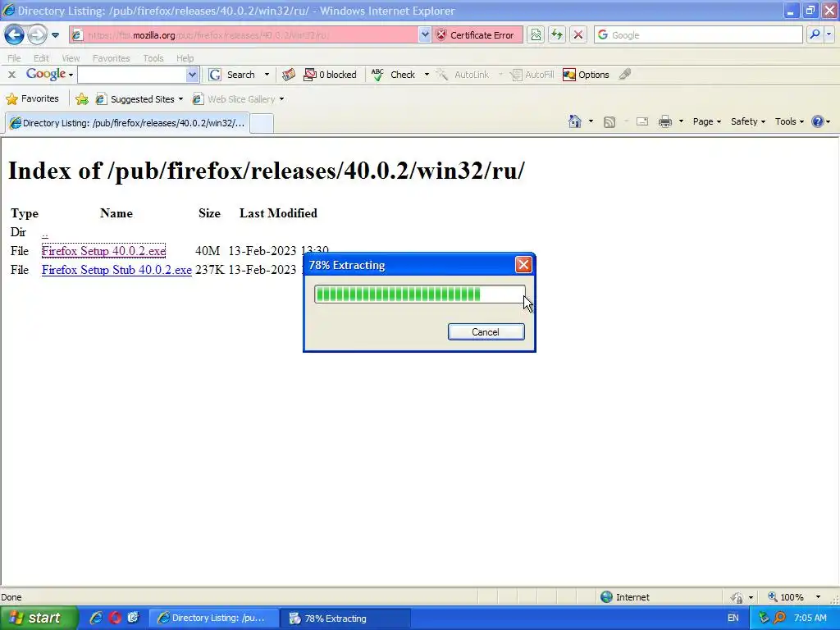Open the File menu

pyautogui.click(x=14, y=58)
